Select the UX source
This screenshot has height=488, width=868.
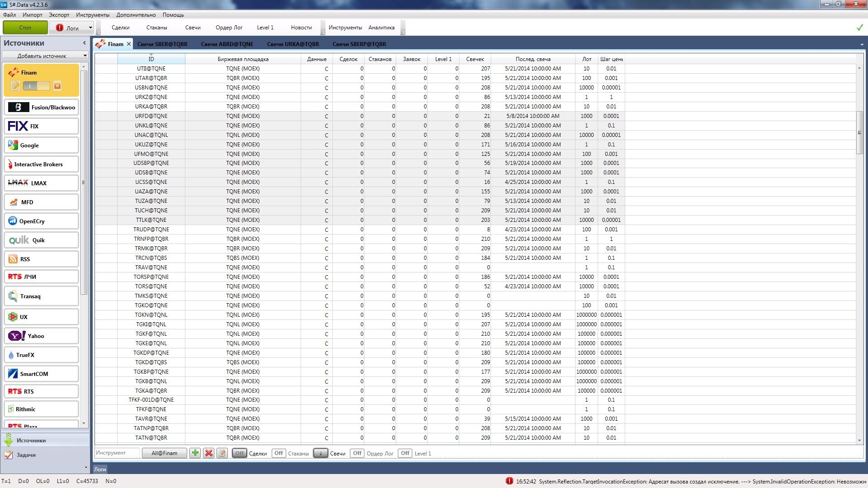point(42,317)
